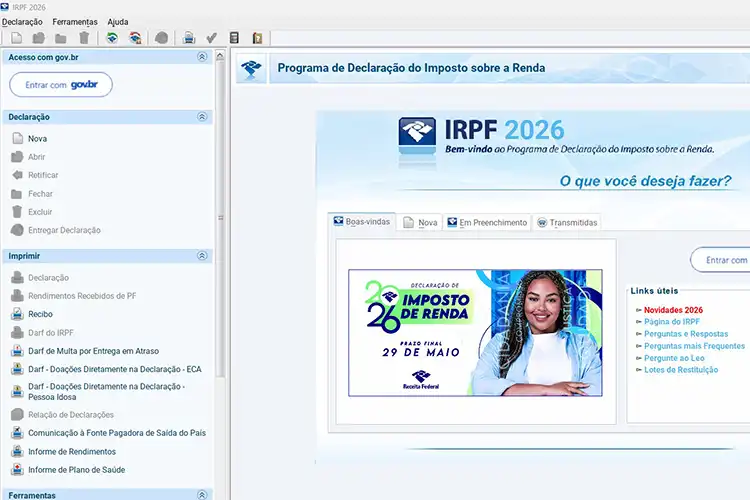Screen dimensions: 750x500
Task: Switch to the Transmitidas tab
Action: click(x=567, y=223)
